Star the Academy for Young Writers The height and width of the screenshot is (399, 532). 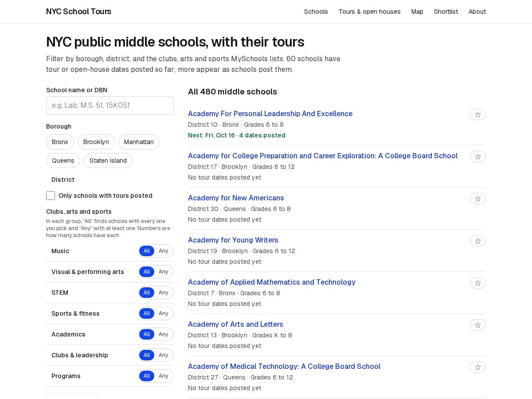pyautogui.click(x=478, y=241)
